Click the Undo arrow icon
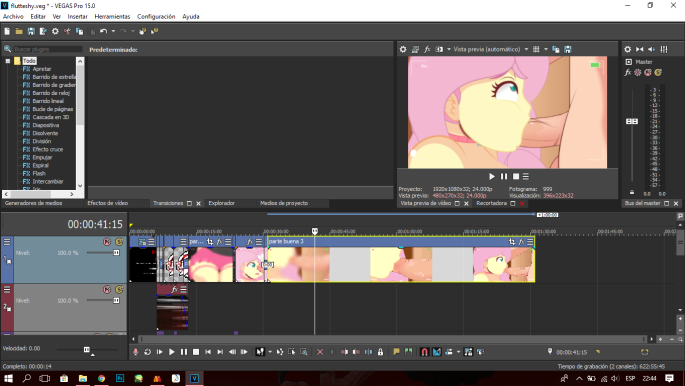Viewport: 685px width, 386px height. tap(103, 31)
